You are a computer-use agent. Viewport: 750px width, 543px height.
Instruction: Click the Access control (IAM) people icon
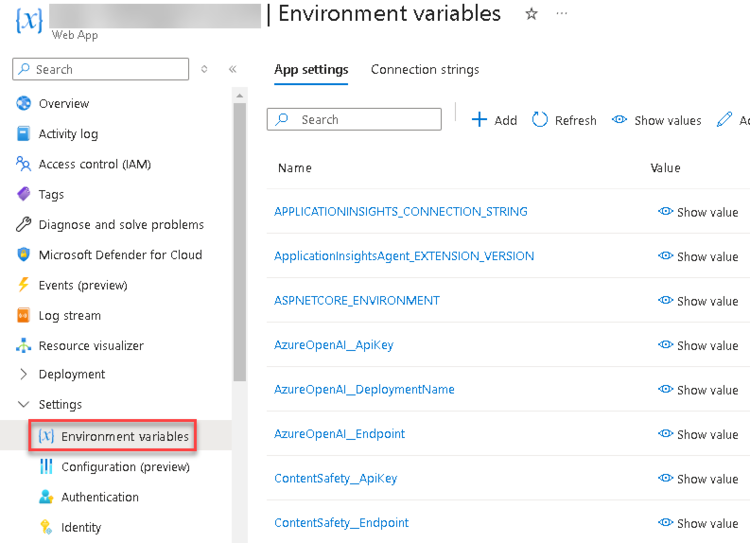point(23,164)
